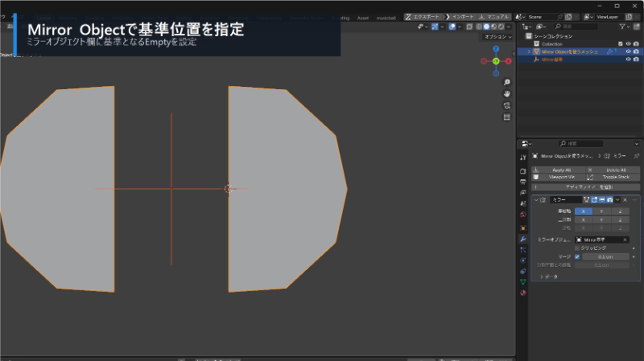Adjust the マージ distance 0.1 cm field

pos(605,256)
